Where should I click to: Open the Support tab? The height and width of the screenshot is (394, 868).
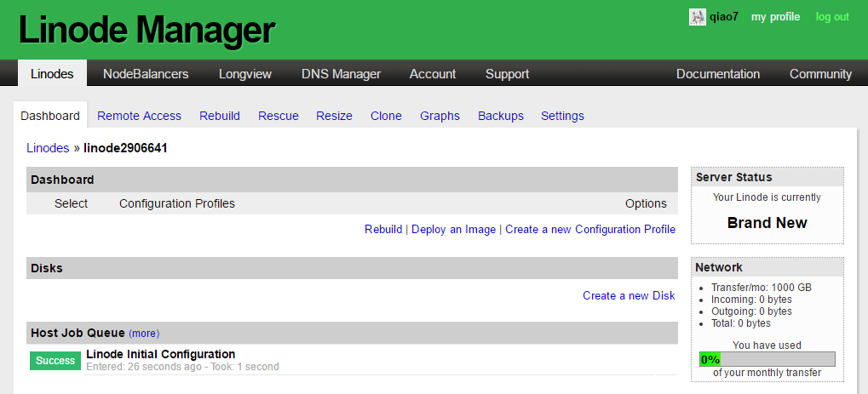point(507,73)
